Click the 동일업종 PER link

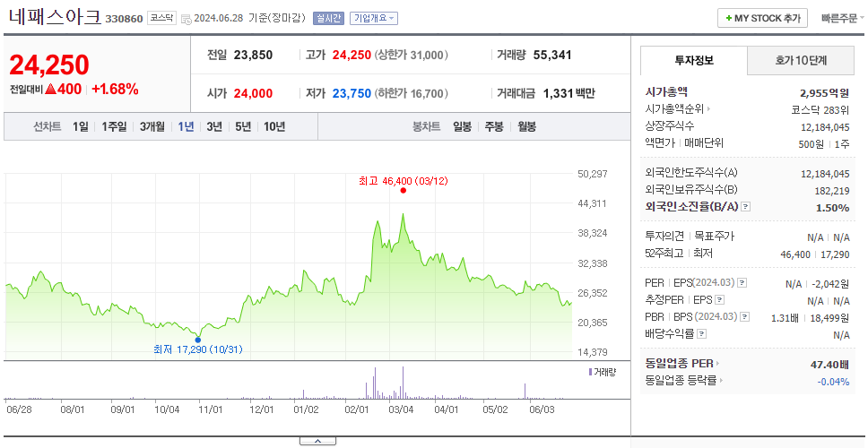click(x=682, y=364)
